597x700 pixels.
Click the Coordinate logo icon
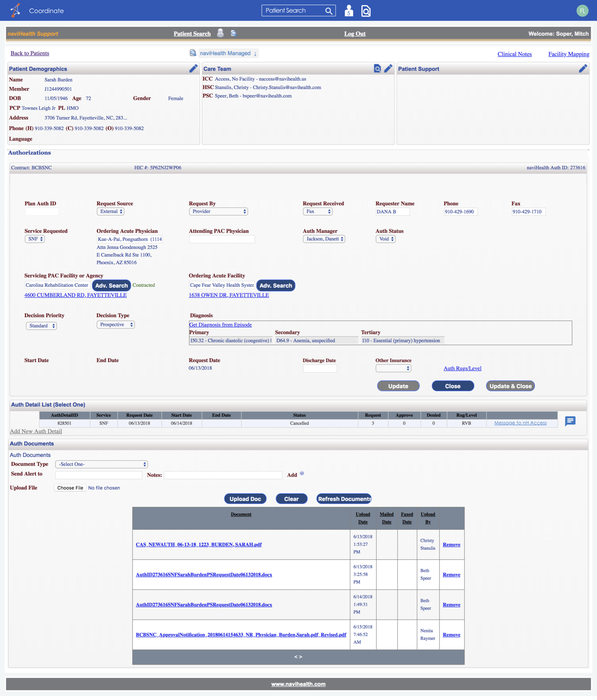tap(15, 10)
